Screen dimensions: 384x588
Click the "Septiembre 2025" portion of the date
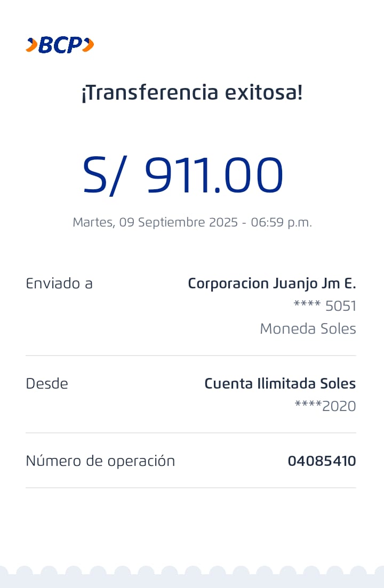click(x=188, y=222)
